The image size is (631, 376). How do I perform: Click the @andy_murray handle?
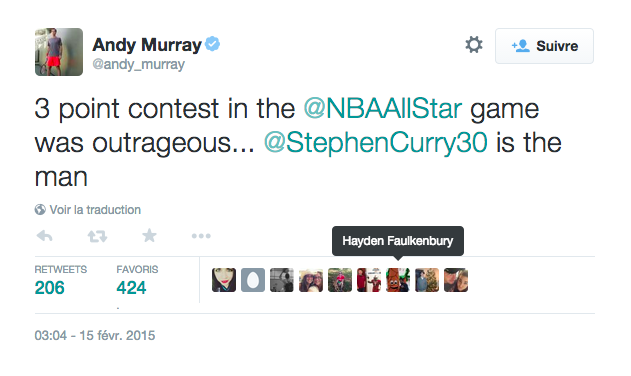[x=138, y=64]
